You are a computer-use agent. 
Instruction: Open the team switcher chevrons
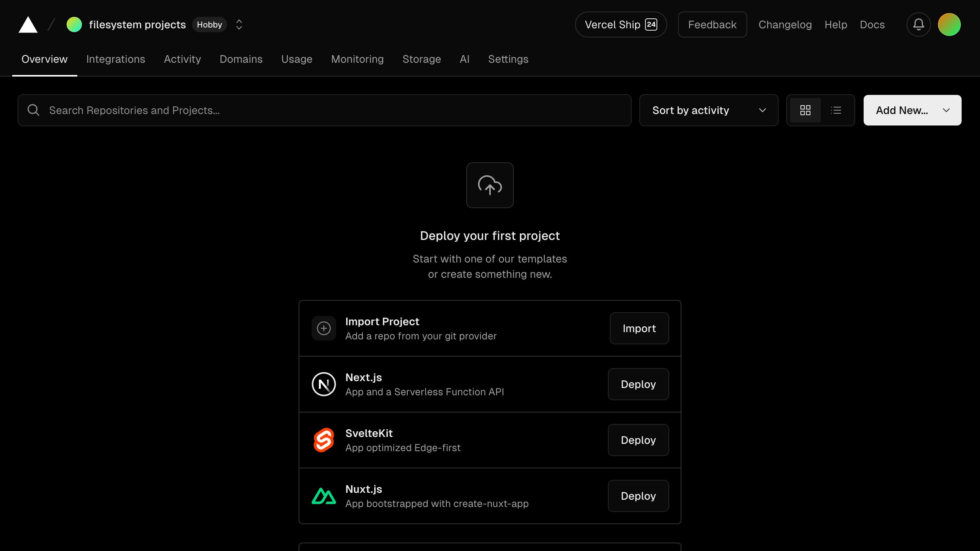(239, 24)
